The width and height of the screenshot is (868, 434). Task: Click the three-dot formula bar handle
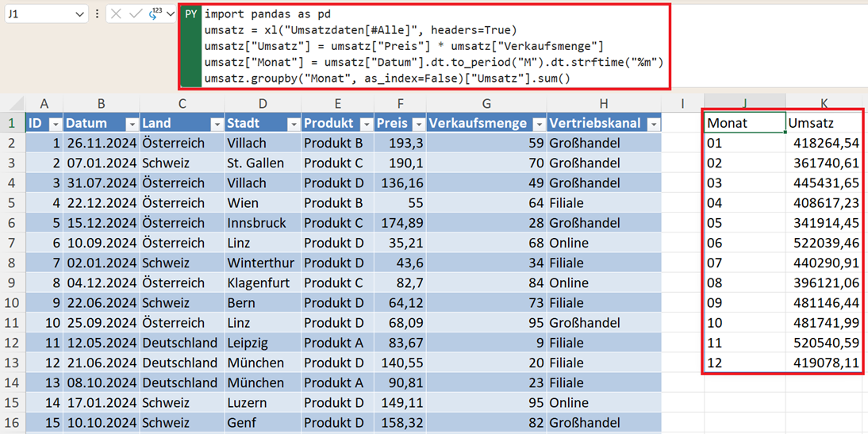point(97,14)
